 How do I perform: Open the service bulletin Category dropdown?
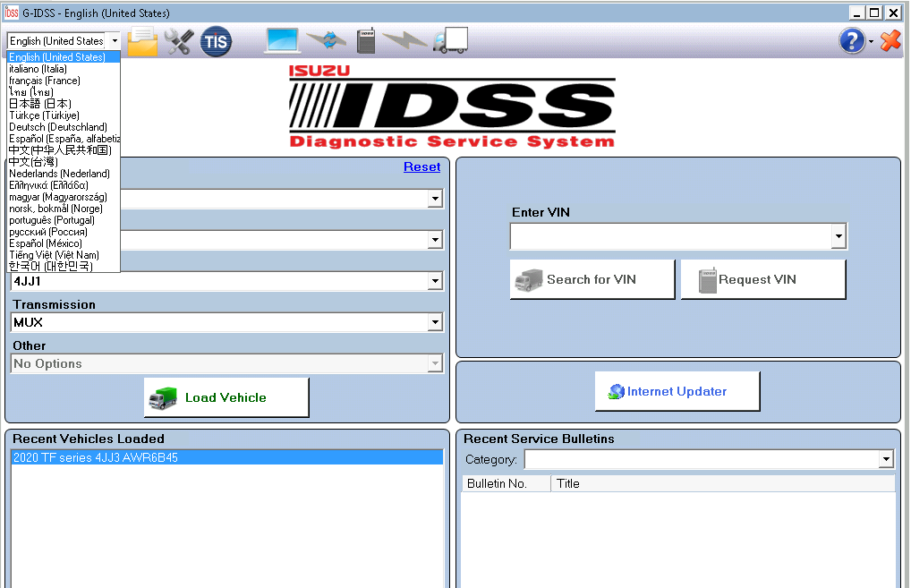885,458
